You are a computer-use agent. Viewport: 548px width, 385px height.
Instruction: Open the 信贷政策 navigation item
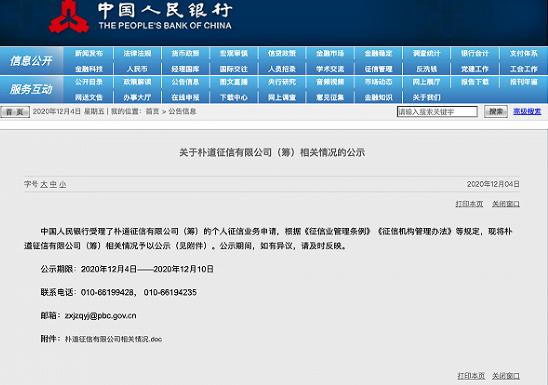pos(282,53)
